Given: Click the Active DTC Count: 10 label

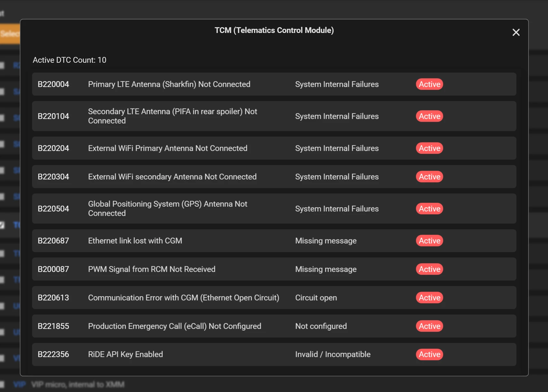Looking at the screenshot, I should click(x=69, y=60).
